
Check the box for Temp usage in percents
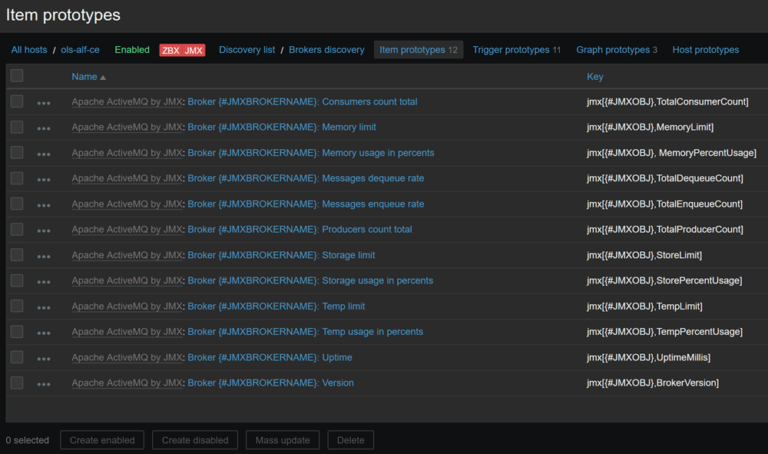pos(17,331)
